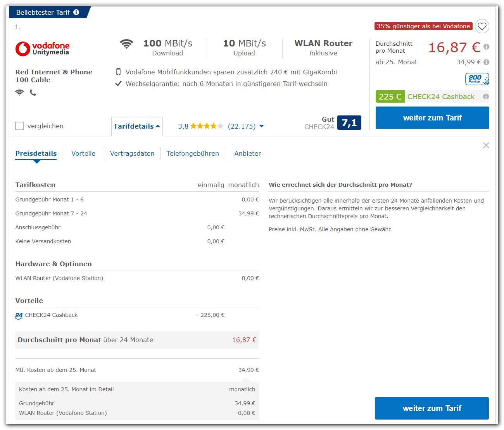This screenshot has height=430, width=504.
Task: Click CHECK24 logo icon in Vorteile row
Action: click(19, 316)
